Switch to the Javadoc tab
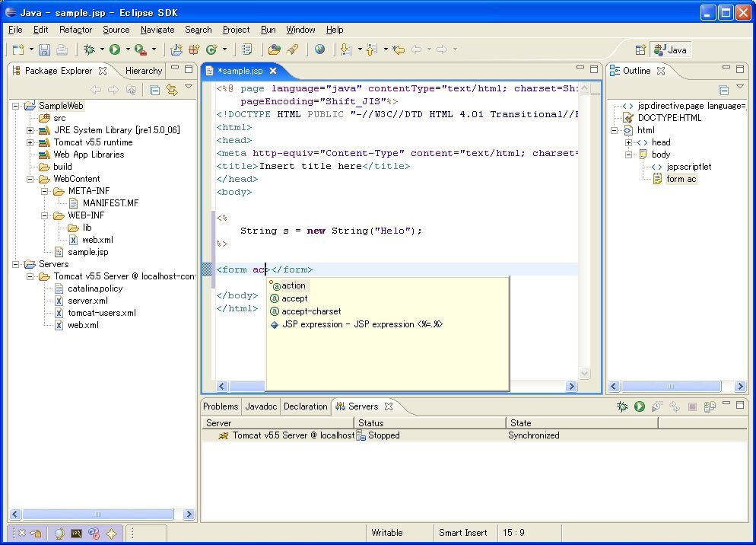Screen dimensions: 756x545 pos(261,406)
